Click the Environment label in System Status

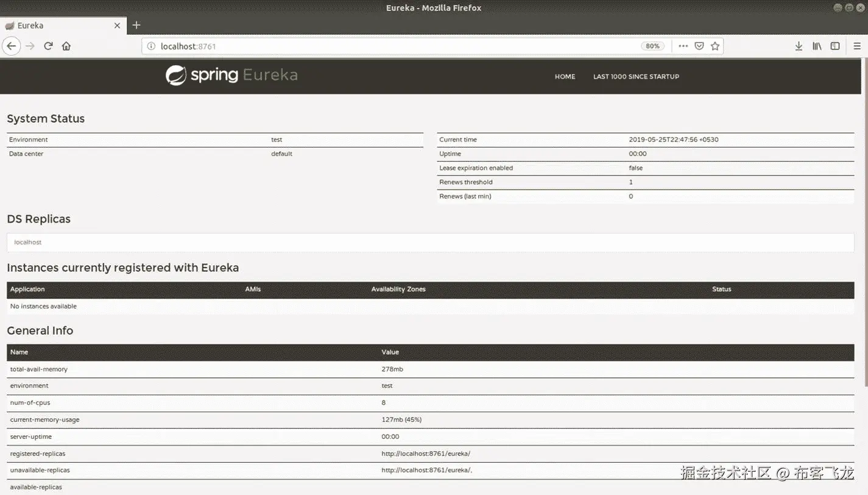pos(28,140)
